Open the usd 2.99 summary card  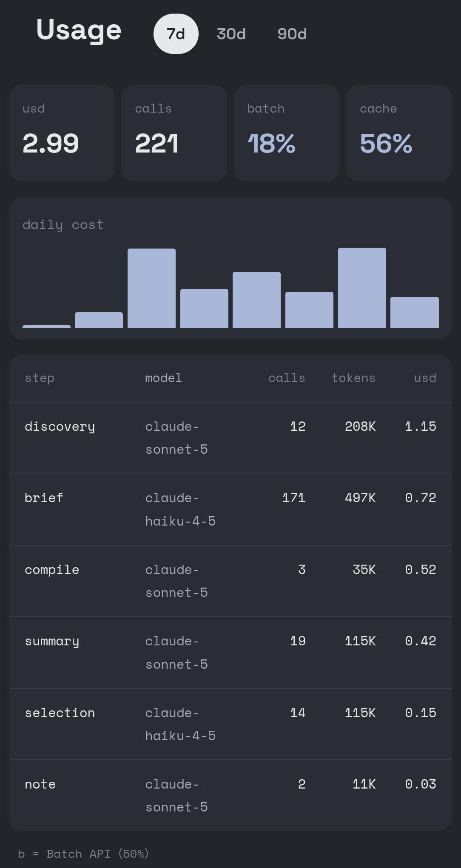point(62,133)
